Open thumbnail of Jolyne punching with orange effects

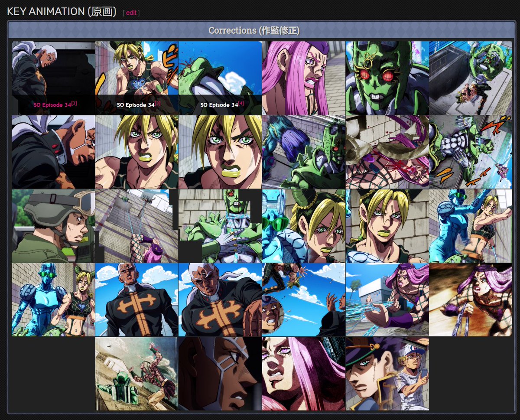(137, 78)
